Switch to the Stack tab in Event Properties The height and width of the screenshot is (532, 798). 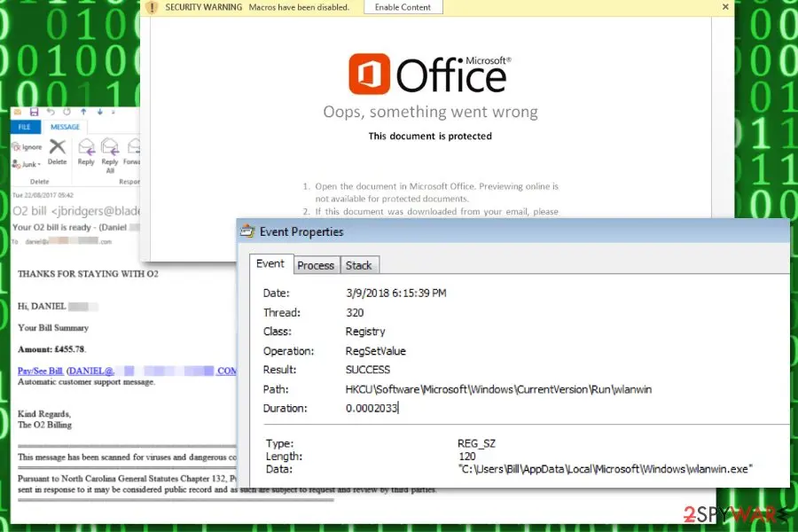pyautogui.click(x=359, y=265)
